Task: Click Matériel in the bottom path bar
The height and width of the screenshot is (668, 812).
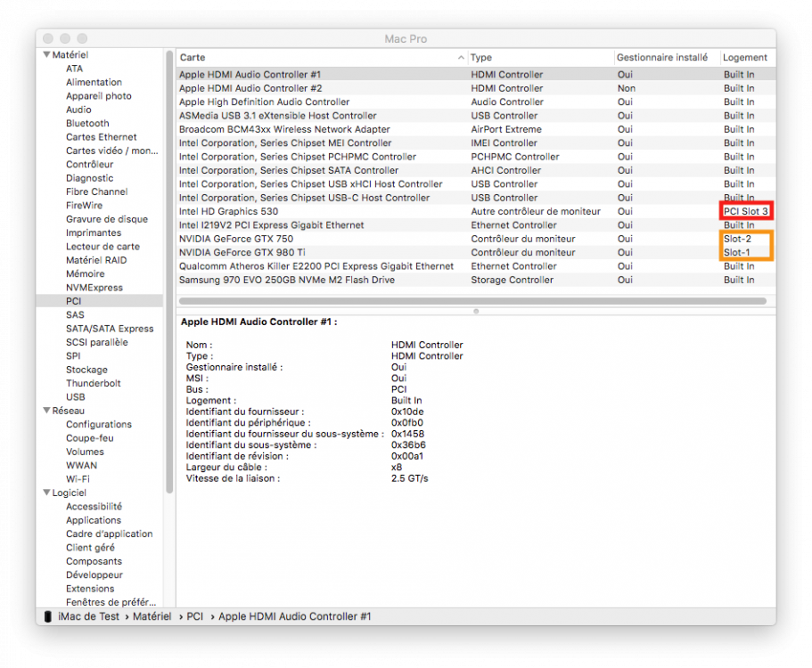Action: 152,616
